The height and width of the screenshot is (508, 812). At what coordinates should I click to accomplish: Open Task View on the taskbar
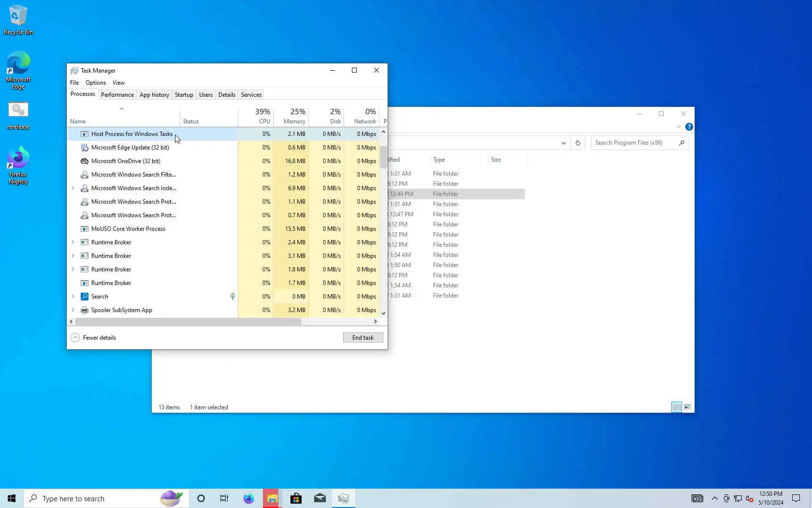coord(224,498)
